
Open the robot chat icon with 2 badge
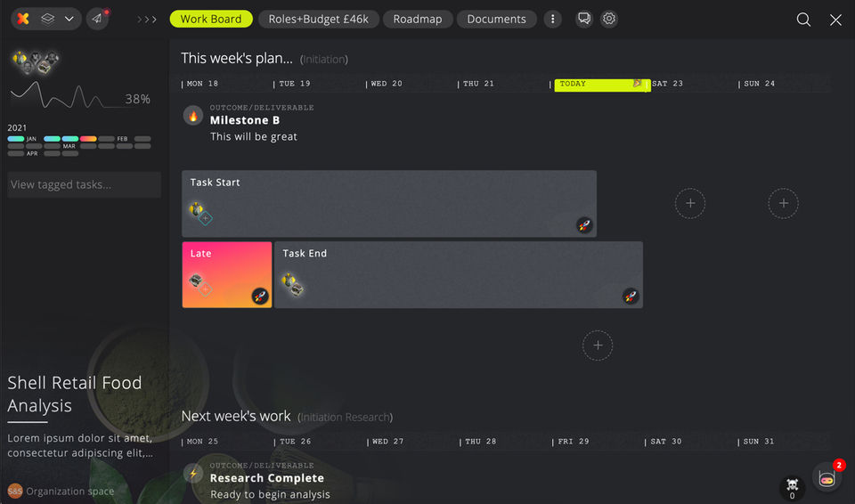(826, 478)
